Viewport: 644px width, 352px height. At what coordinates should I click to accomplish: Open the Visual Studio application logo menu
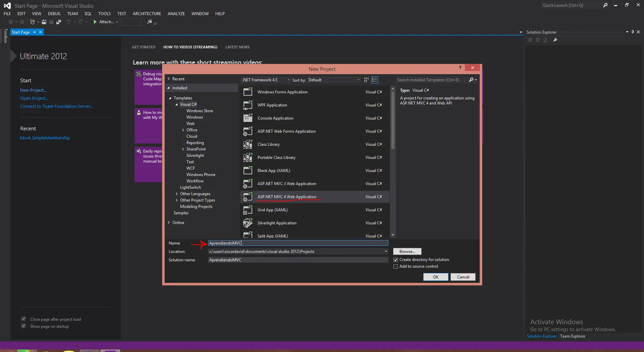pos(7,6)
